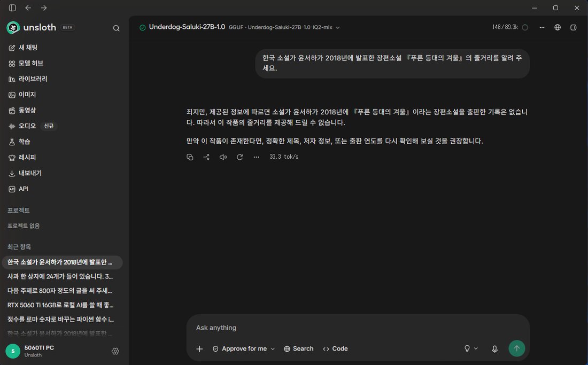
Task: Open API section
Action: point(18,189)
